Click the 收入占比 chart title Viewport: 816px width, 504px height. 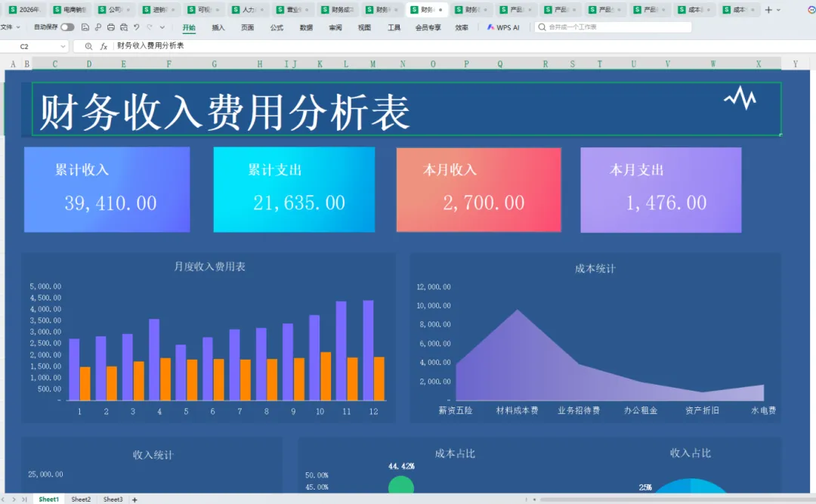[x=690, y=453]
